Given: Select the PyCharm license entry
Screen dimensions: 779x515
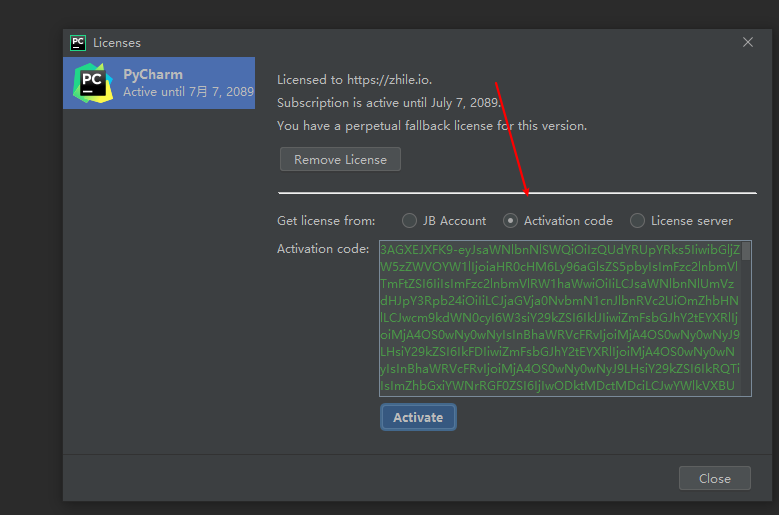Looking at the screenshot, I should [x=159, y=83].
